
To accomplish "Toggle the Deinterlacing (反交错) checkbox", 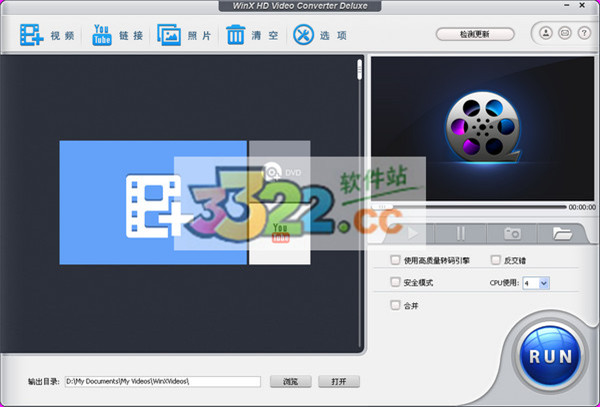I will [x=495, y=260].
